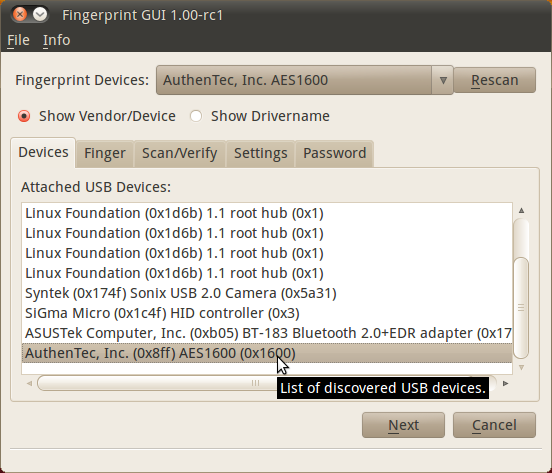Viewport: 552px width, 473px height.
Task: Select Syntek Sonix USB 2.0 Camera entry
Action: pyautogui.click(x=267, y=293)
